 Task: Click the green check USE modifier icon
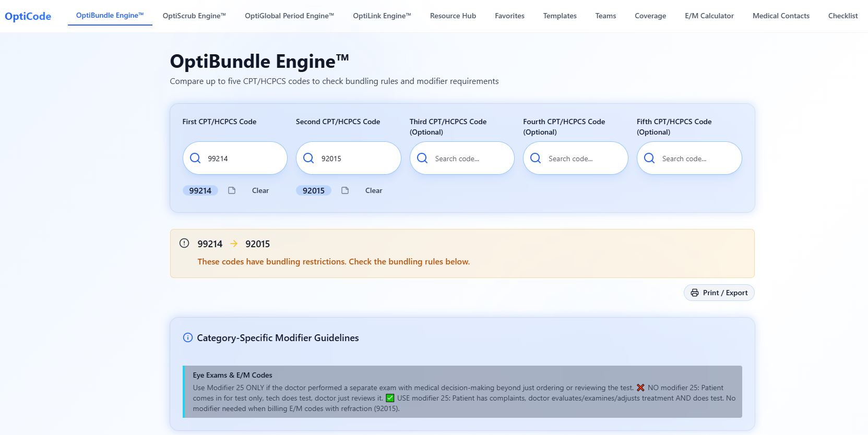coord(390,398)
